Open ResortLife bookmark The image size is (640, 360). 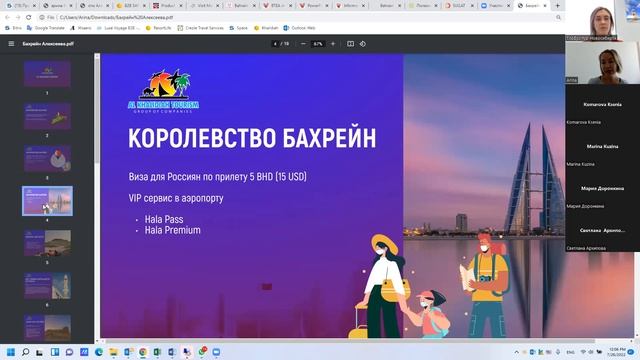158,28
